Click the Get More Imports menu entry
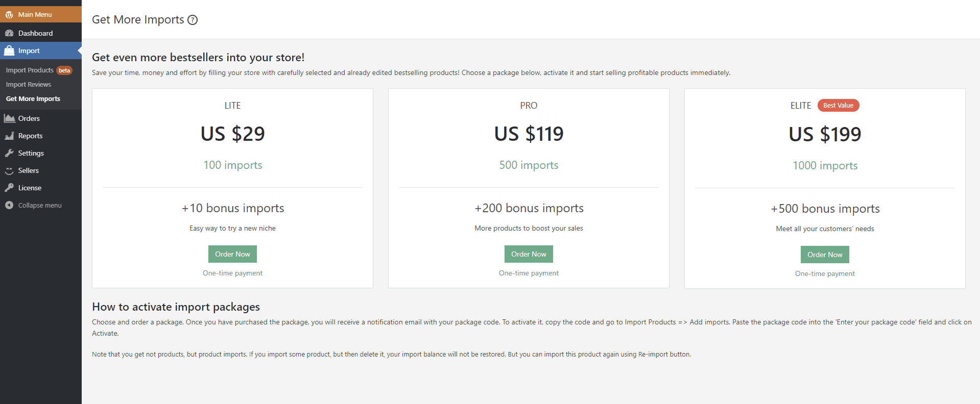980x404 pixels. 33,98
